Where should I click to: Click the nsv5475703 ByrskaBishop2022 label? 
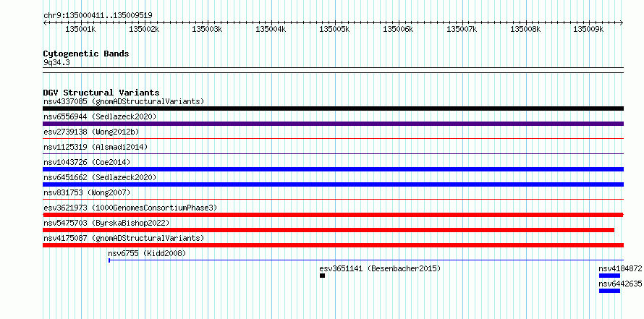pyautogui.click(x=106, y=223)
